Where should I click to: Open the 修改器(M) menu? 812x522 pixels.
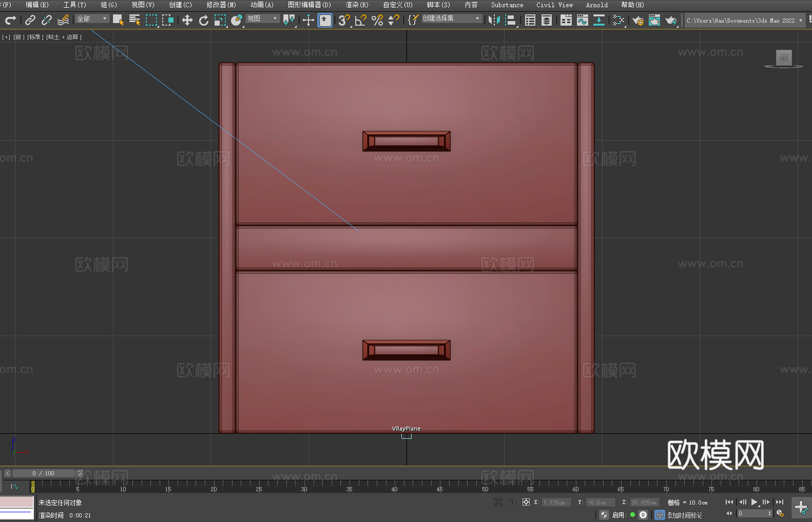221,5
